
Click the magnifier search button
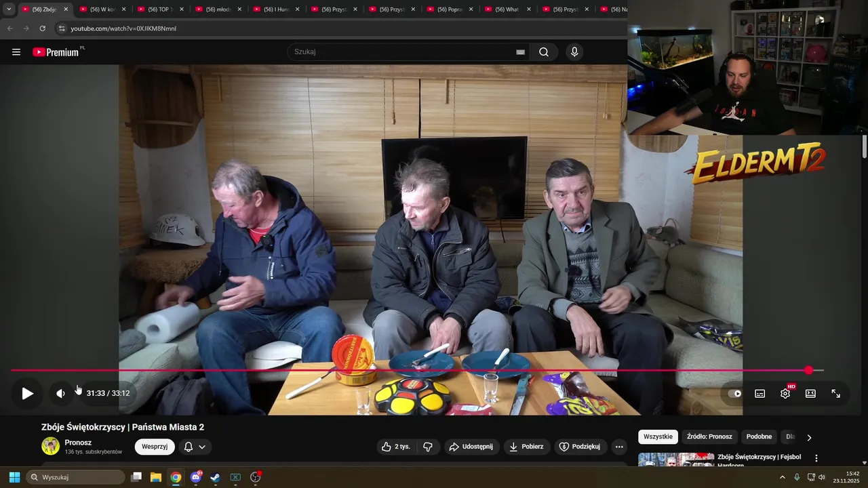544,52
